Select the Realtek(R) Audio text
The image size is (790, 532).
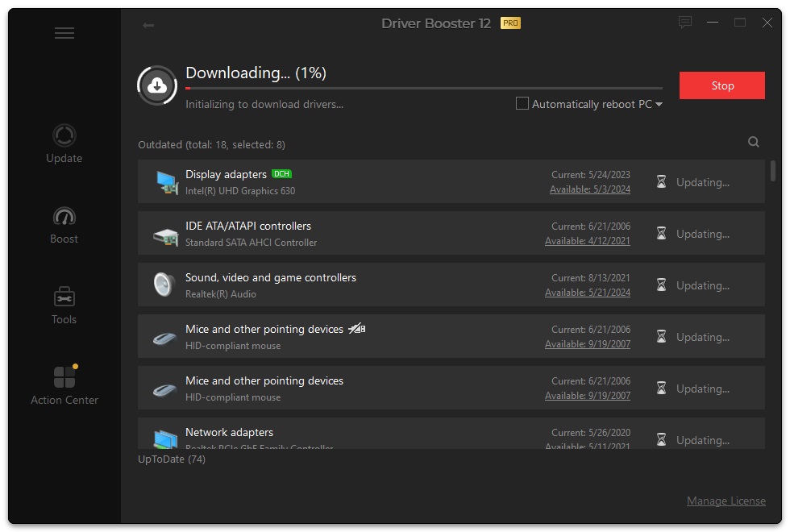click(221, 294)
